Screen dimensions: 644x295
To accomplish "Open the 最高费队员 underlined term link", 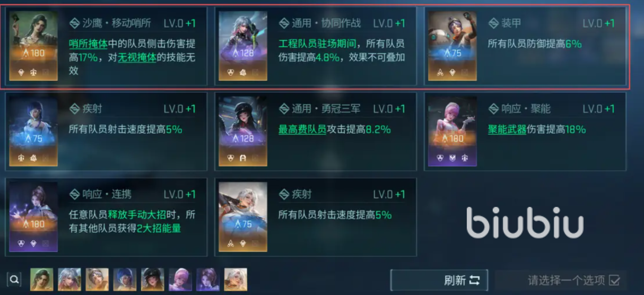I will [x=302, y=129].
